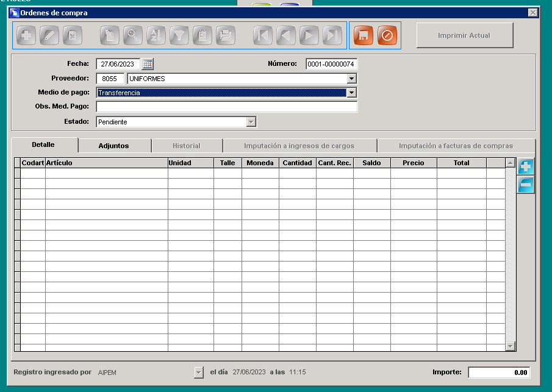Go to the first record

pos(263,35)
